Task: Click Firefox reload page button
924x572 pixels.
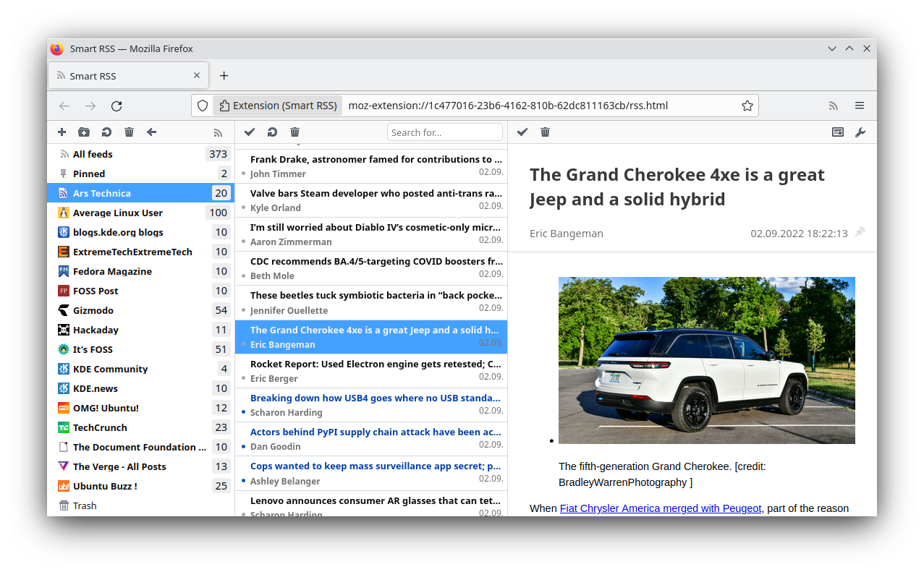Action: click(116, 106)
